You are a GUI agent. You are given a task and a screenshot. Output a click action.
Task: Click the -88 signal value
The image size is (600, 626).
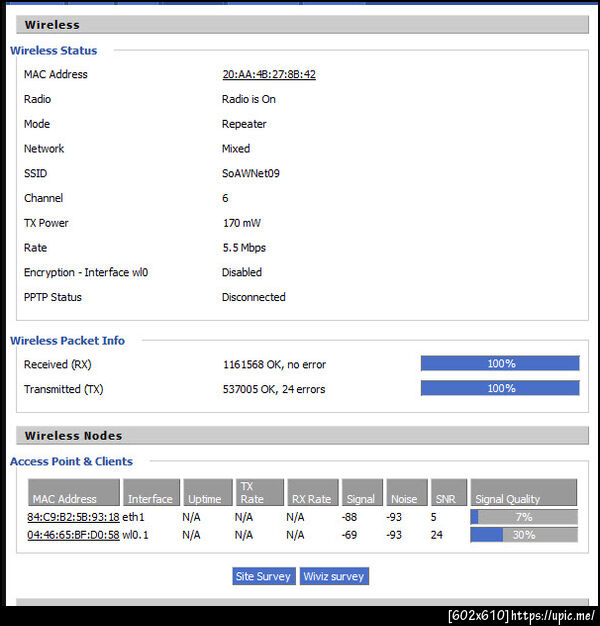click(x=349, y=517)
